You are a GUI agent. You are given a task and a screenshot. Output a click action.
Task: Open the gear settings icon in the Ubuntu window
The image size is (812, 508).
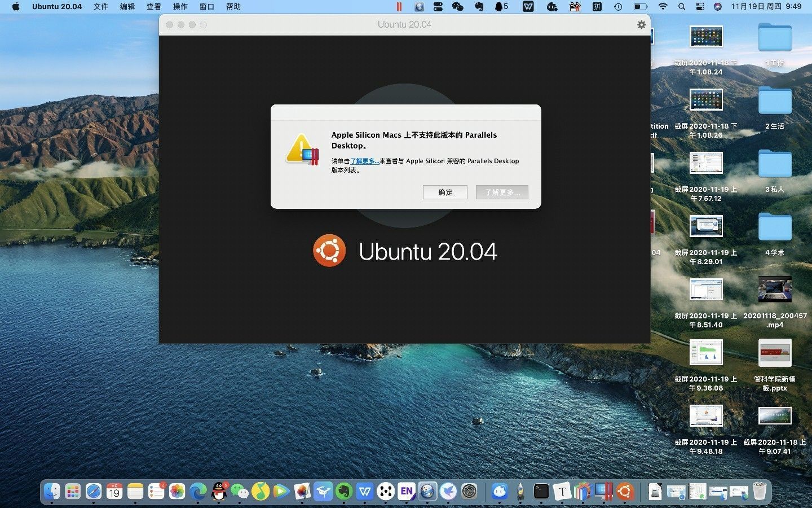(x=641, y=25)
